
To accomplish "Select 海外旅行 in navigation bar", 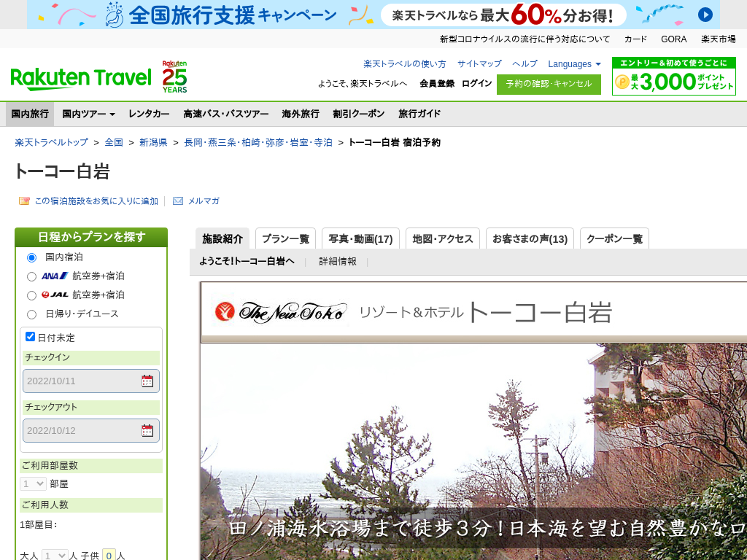I will (x=301, y=114).
